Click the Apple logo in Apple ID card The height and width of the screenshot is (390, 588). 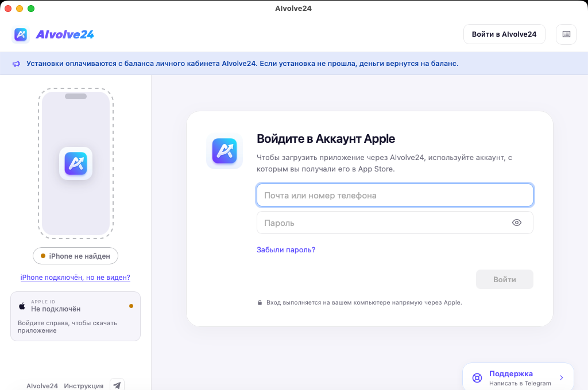tap(22, 306)
